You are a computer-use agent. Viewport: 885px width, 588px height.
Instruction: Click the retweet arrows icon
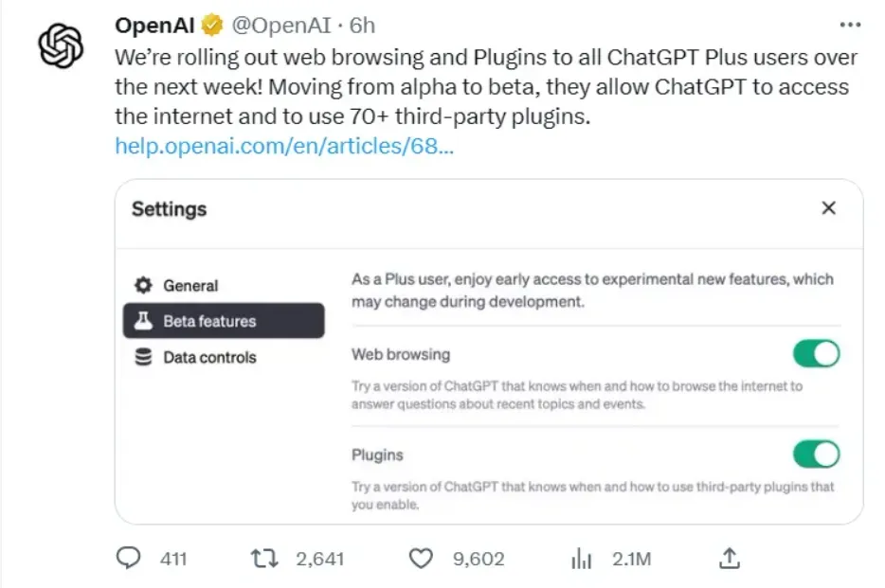point(262,559)
